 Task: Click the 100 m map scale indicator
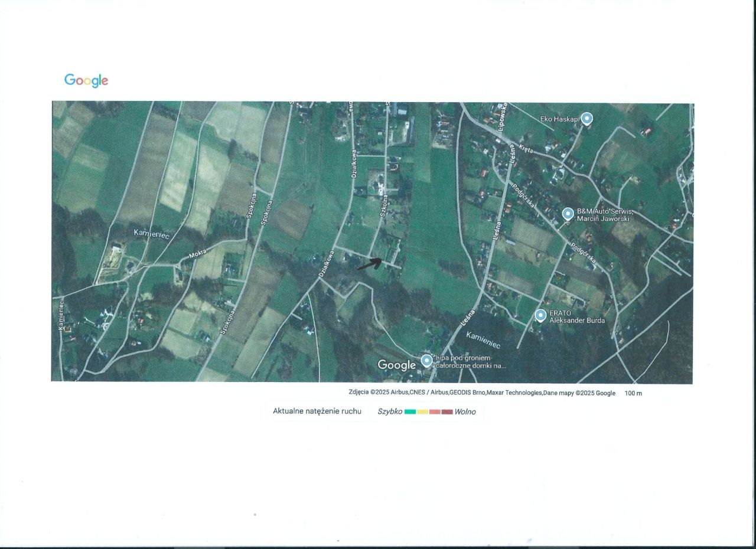pos(633,393)
